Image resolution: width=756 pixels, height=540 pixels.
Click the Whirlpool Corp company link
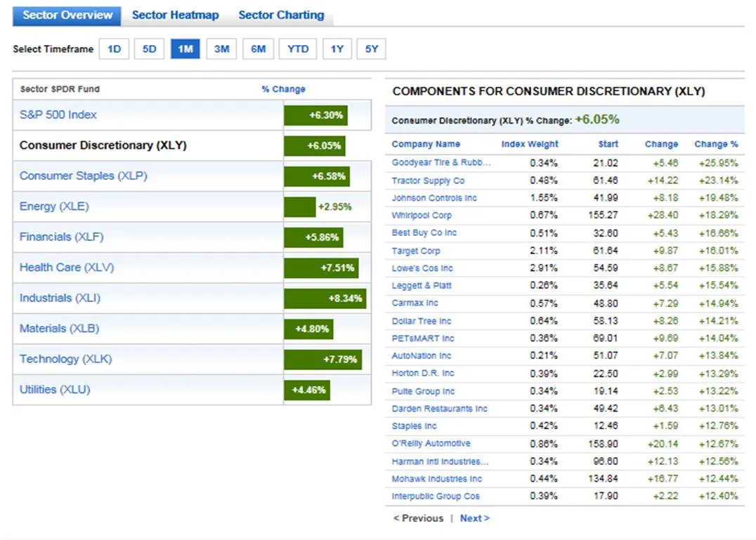pos(422,216)
